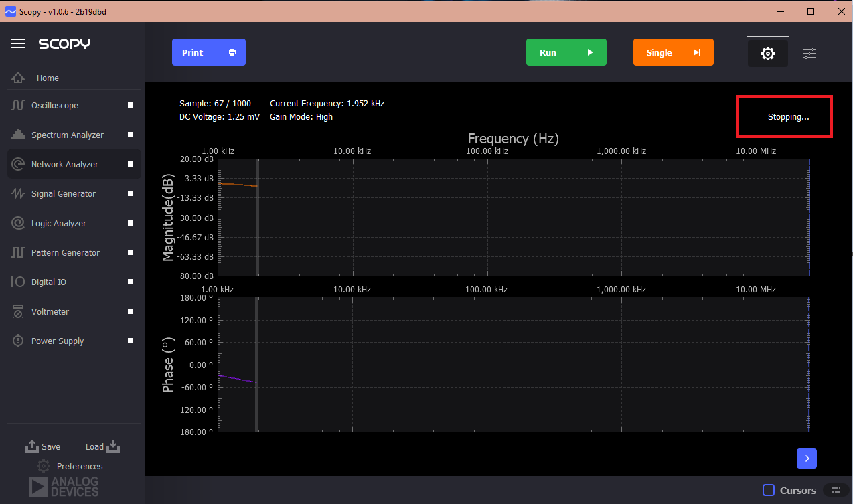Viewport: 853px width, 504px height.
Task: Load a saved configuration
Action: (101, 446)
